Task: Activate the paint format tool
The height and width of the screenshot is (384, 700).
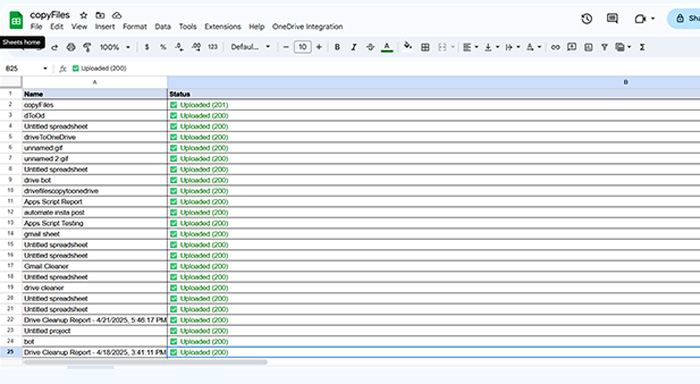Action: (88, 47)
